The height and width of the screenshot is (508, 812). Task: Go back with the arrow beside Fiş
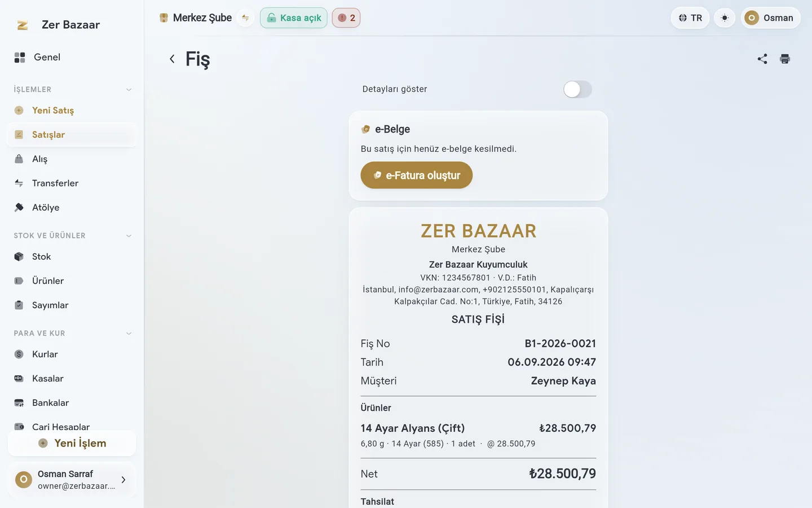pyautogui.click(x=172, y=59)
